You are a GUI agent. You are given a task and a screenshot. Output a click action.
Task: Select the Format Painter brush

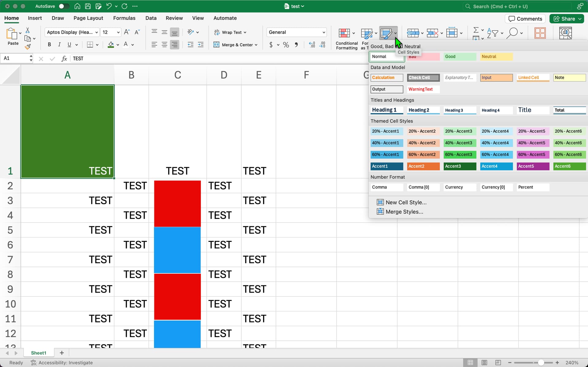click(28, 47)
